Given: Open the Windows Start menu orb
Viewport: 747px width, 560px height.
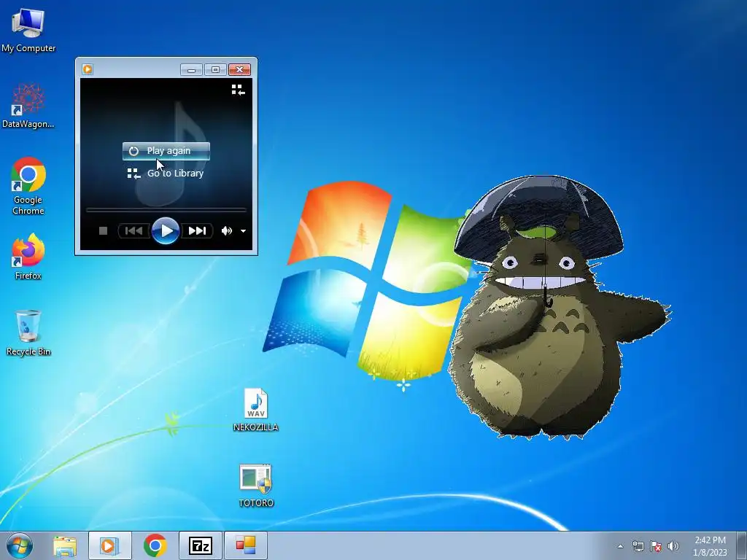Looking at the screenshot, I should tap(20, 545).
